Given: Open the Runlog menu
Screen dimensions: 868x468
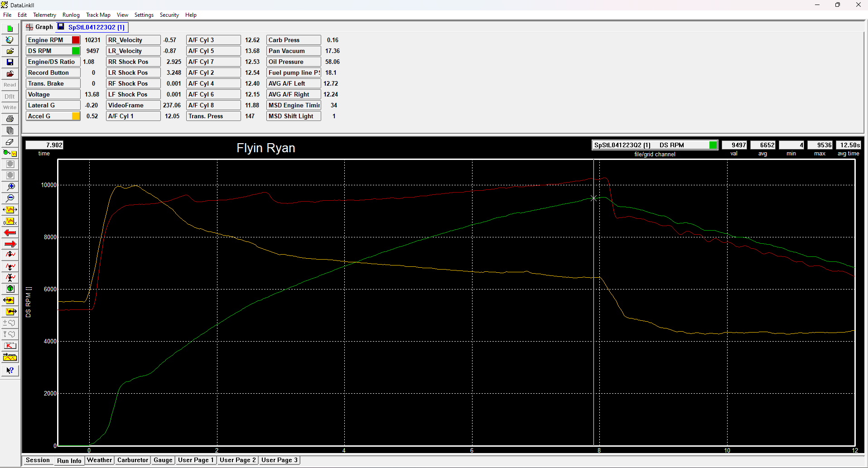Looking at the screenshot, I should (x=71, y=15).
